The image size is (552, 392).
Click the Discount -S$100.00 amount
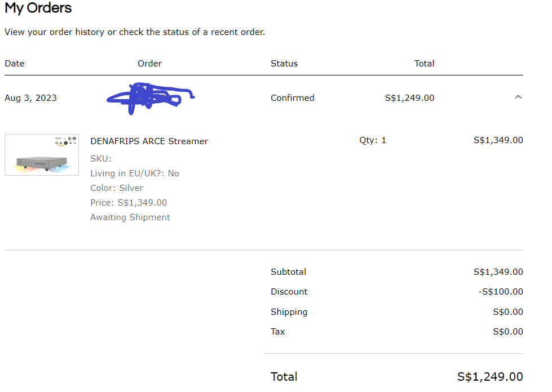point(501,292)
